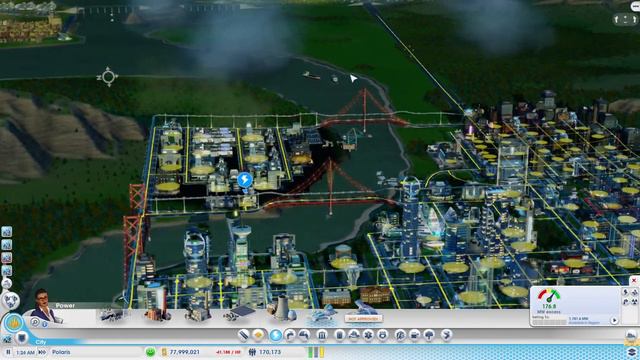Viewport: 640px width, 360px height.
Task: Open the Education menu icon
Action: [400, 336]
